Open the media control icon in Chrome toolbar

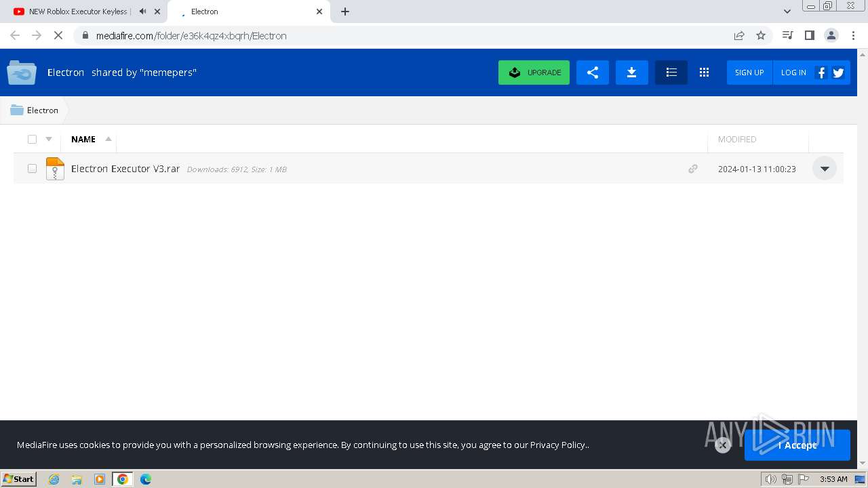(x=787, y=35)
